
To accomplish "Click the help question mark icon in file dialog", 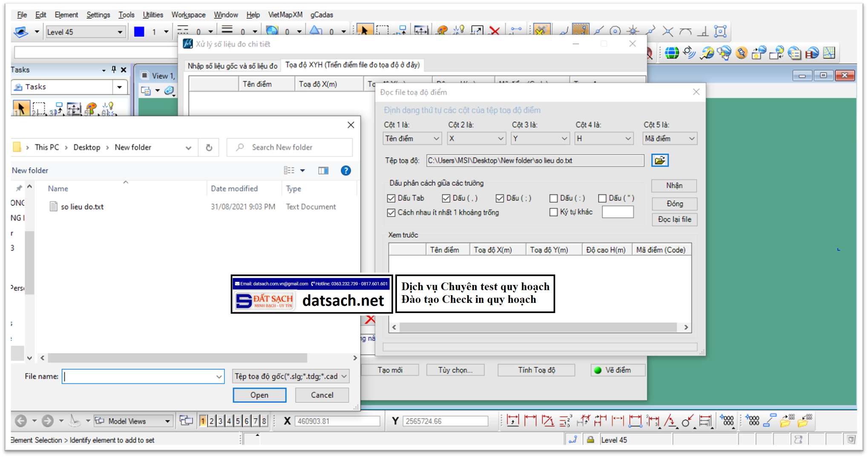I will click(x=345, y=171).
